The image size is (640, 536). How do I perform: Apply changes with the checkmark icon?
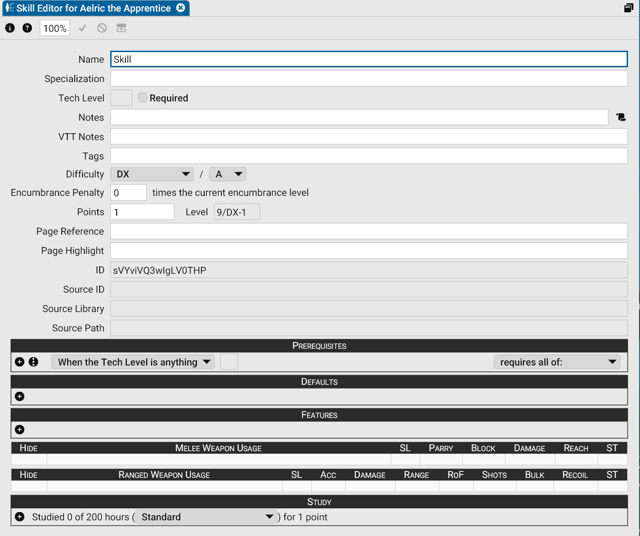coord(82,28)
